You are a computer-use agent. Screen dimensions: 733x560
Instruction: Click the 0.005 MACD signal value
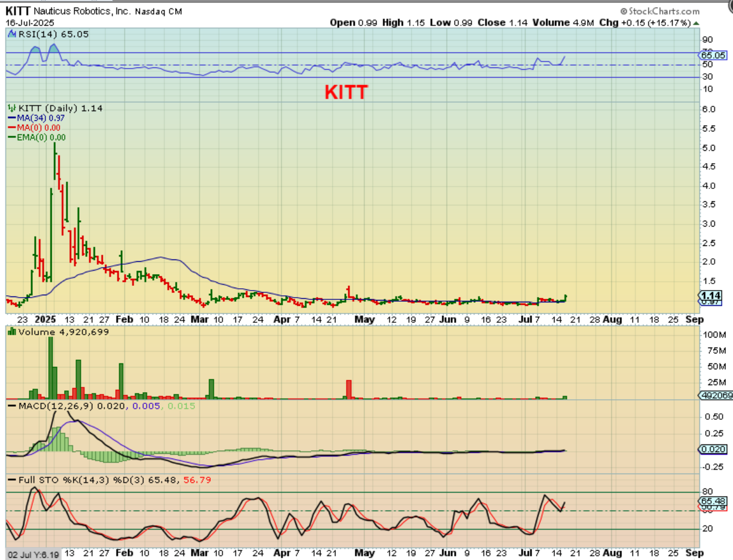146,406
